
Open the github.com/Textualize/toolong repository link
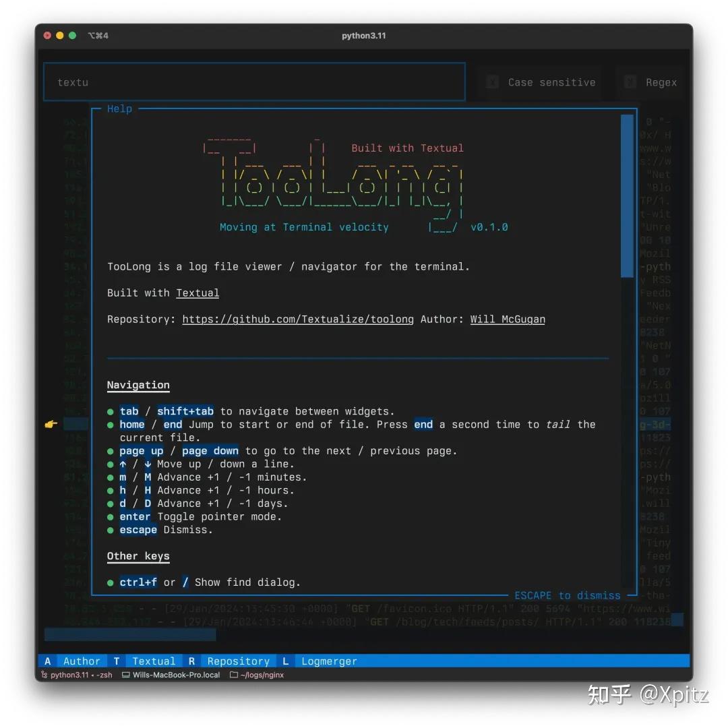click(298, 320)
